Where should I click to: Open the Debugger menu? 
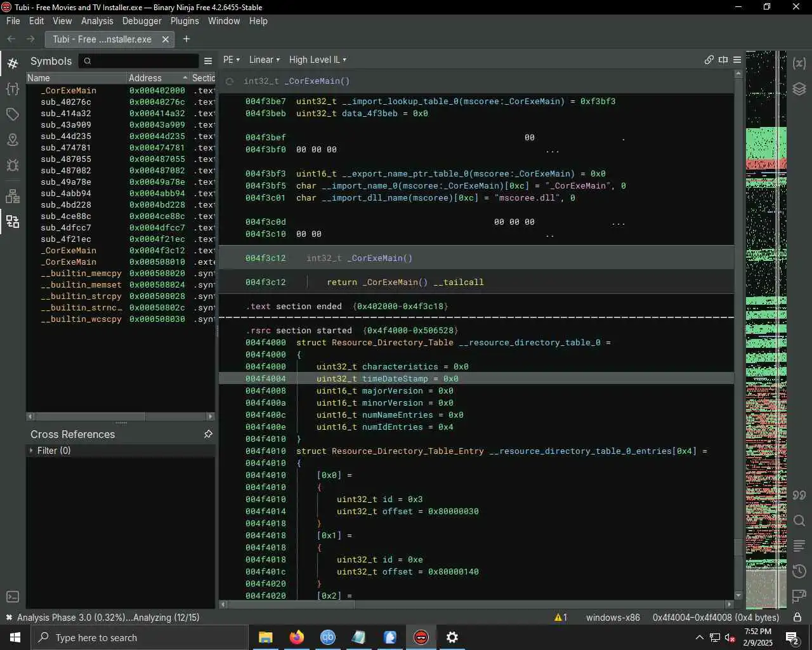[142, 21]
